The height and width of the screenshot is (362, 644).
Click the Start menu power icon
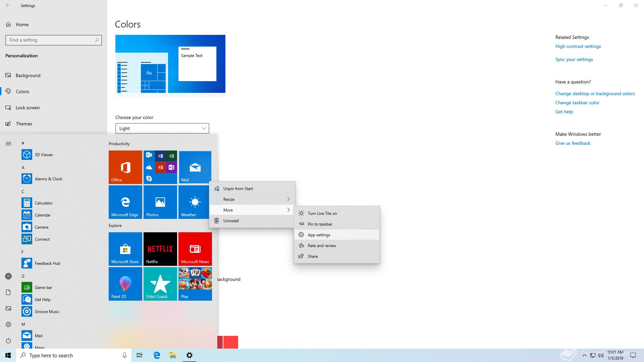click(8, 341)
